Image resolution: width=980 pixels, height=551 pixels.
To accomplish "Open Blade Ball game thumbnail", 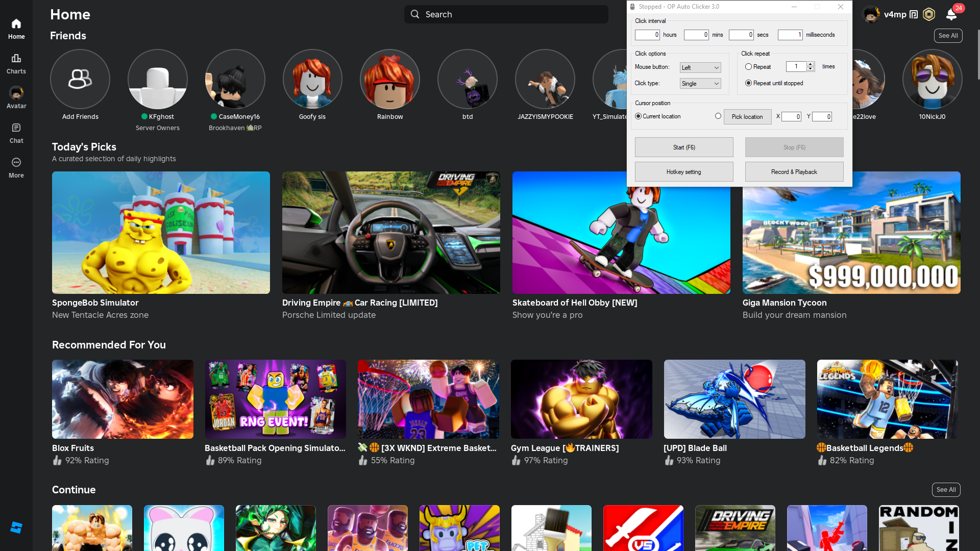I will pyautogui.click(x=734, y=399).
